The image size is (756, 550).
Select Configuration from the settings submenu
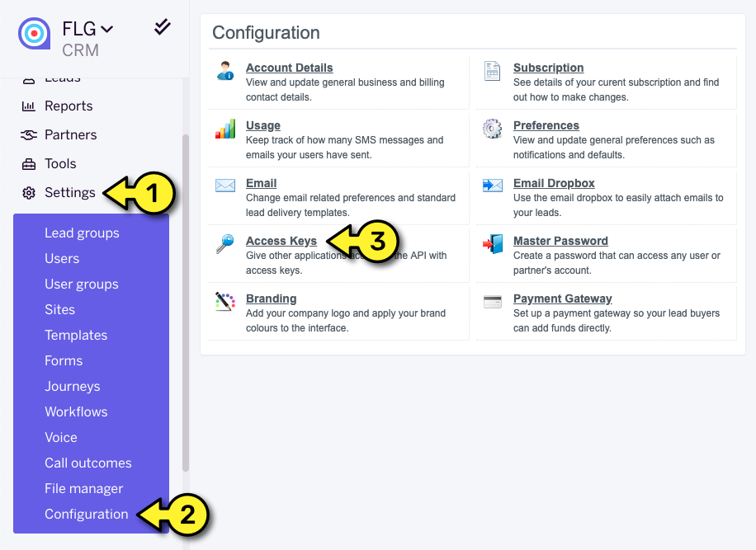(x=86, y=514)
